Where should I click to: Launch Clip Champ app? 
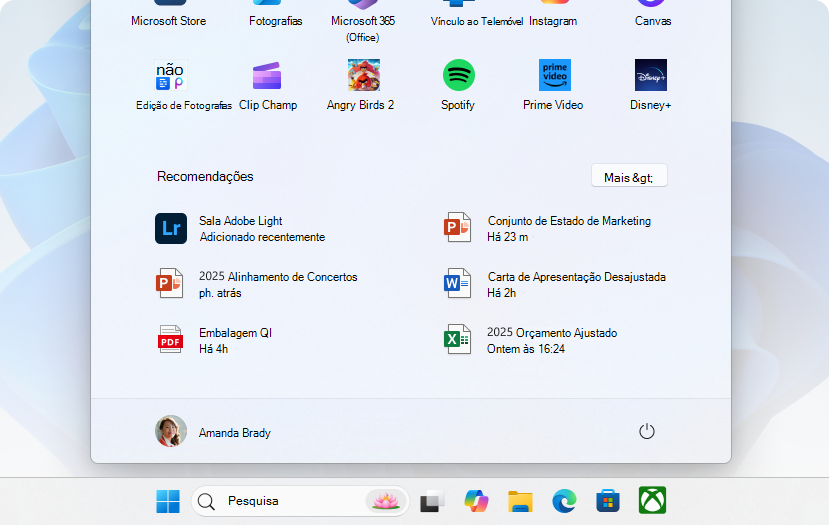[x=267, y=75]
